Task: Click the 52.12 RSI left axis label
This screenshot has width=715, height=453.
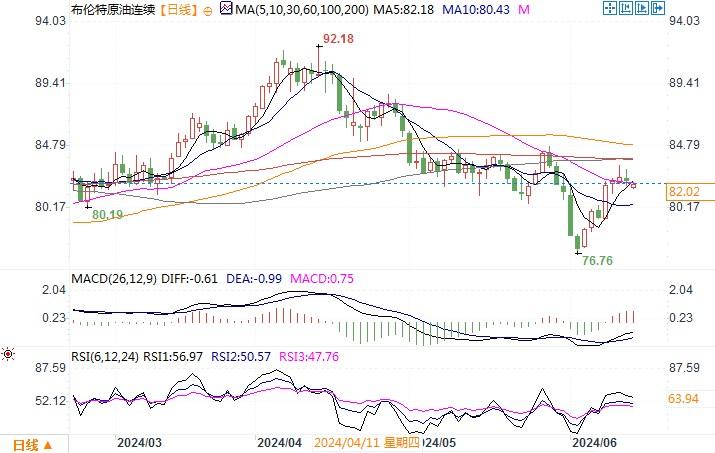Action: [51, 401]
